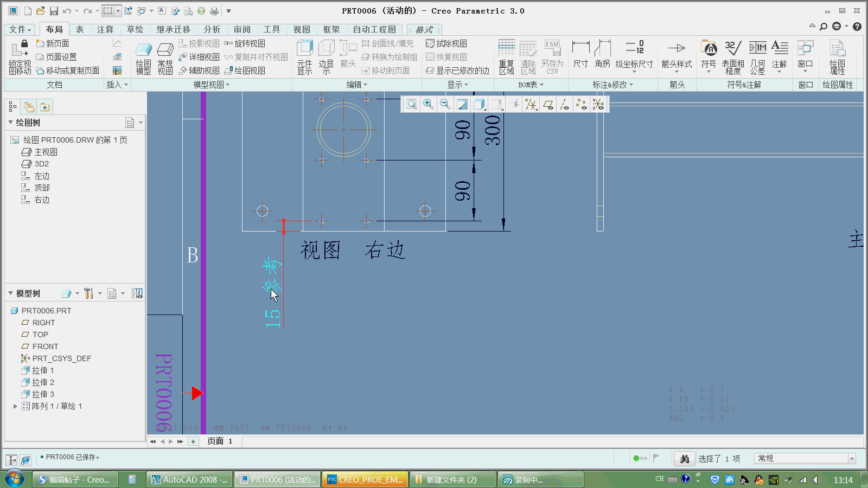
Task: Click Detailed View (详细视图) button
Action: tap(199, 57)
